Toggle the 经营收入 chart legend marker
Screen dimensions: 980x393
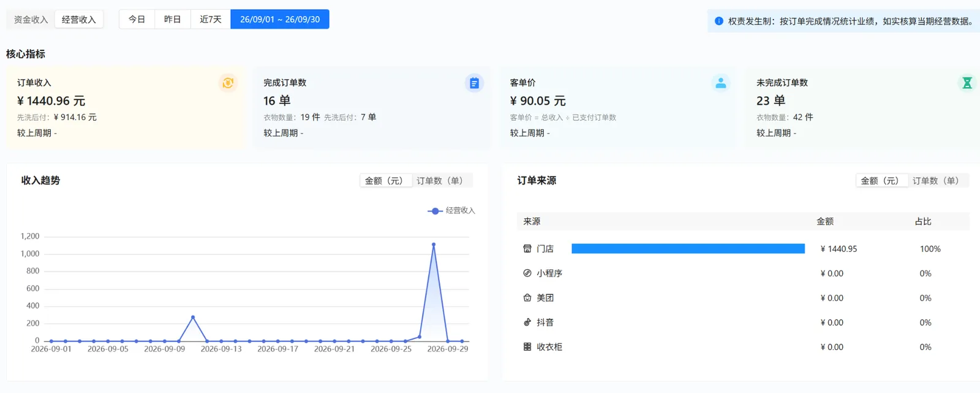tap(435, 211)
